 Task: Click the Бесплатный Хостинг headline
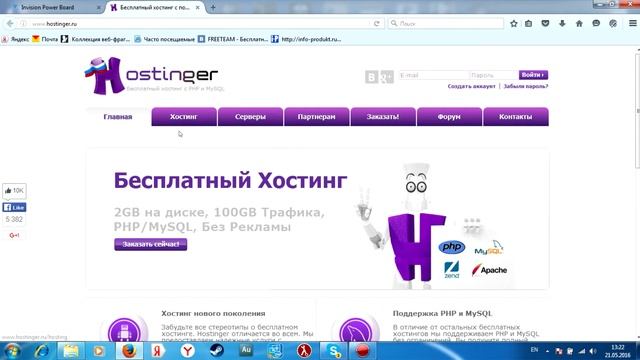click(231, 181)
